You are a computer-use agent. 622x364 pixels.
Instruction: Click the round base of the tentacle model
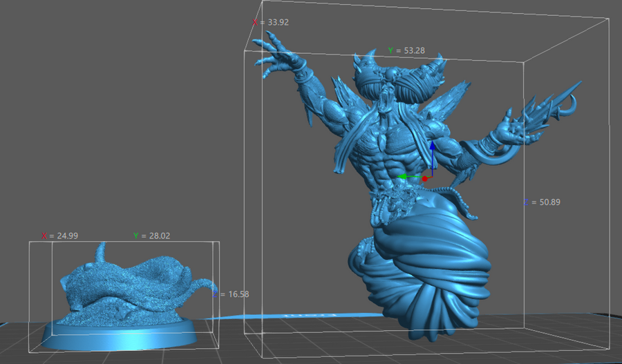[119, 338]
